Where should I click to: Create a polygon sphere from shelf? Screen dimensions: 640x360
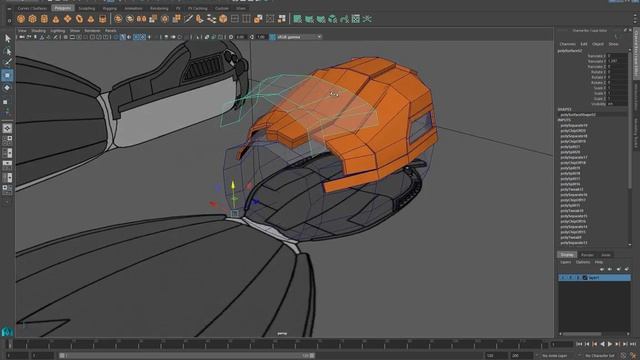coord(21,19)
